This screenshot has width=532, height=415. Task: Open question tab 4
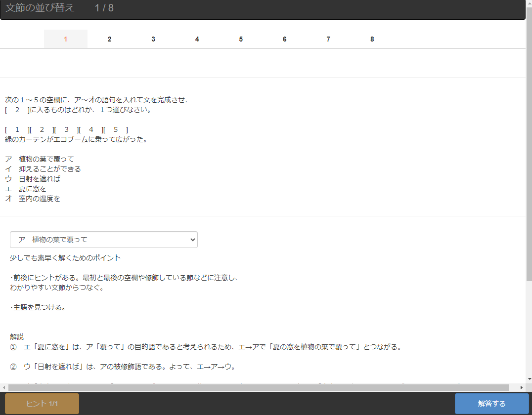(197, 39)
